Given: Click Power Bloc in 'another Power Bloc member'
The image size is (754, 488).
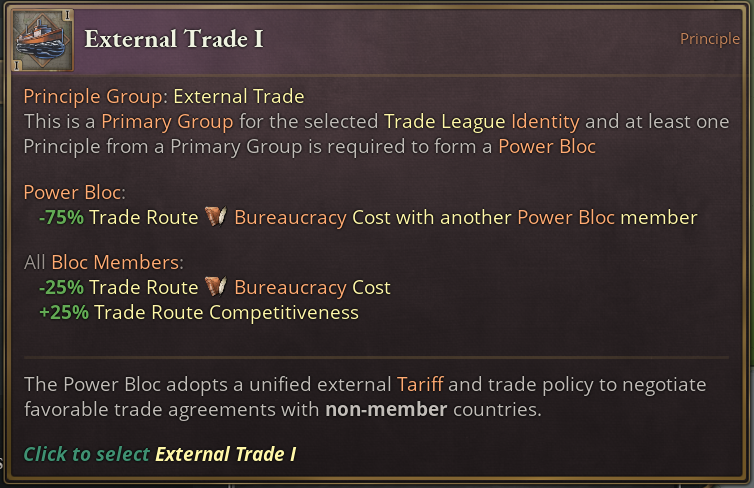Looking at the screenshot, I should point(566,217).
